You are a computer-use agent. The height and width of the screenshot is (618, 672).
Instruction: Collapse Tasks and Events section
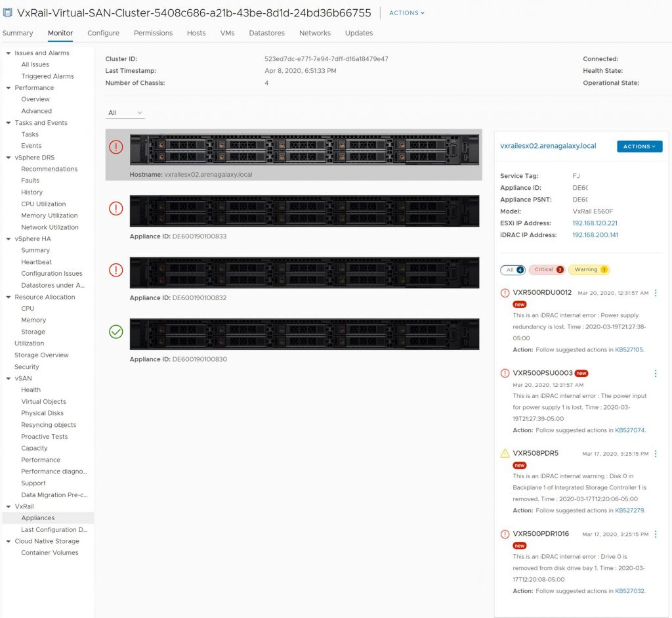(8, 123)
